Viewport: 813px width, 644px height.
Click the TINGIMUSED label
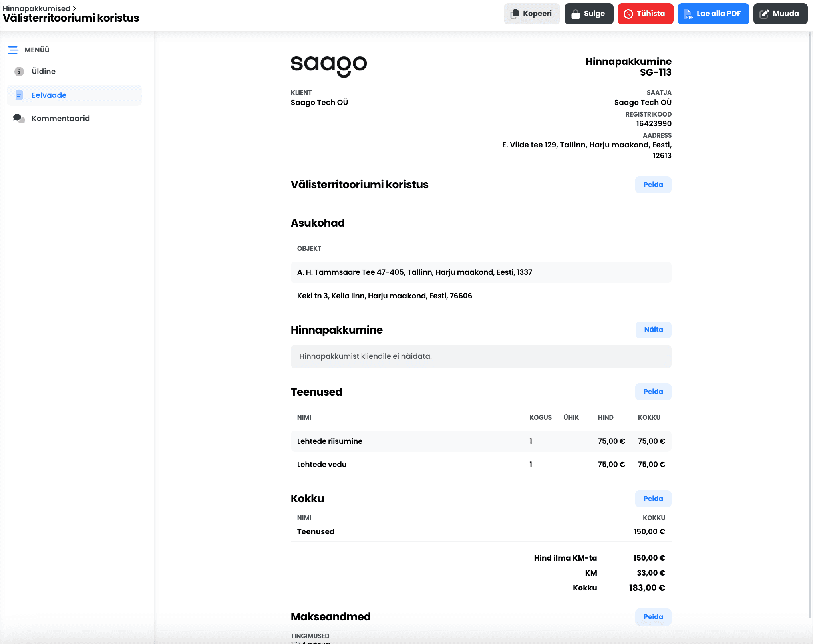[x=310, y=636]
